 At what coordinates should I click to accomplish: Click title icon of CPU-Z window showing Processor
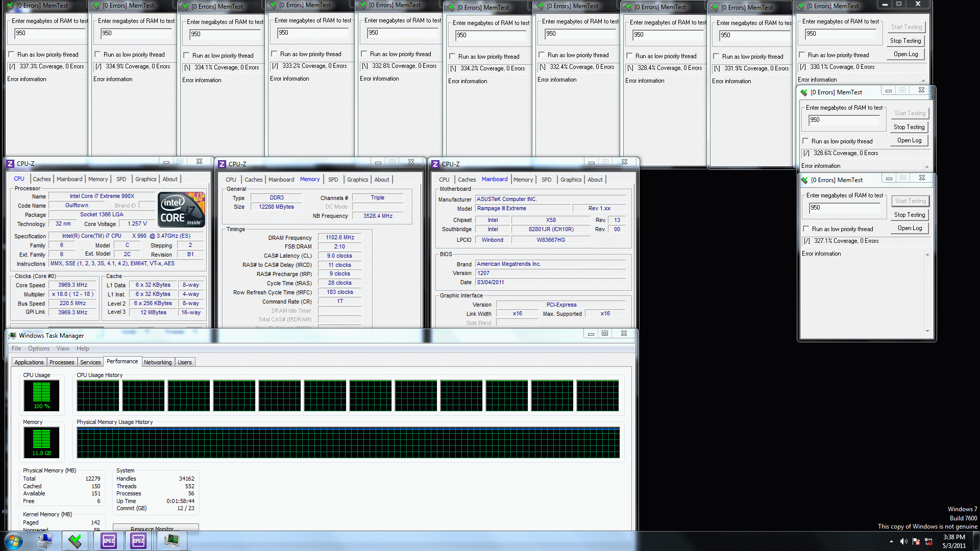pyautogui.click(x=10, y=164)
